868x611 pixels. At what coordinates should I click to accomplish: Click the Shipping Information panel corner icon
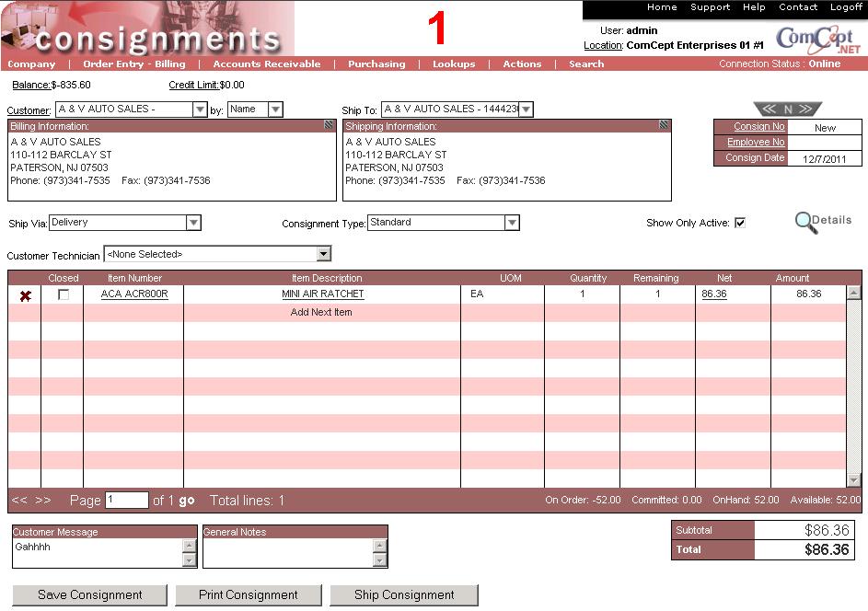664,125
